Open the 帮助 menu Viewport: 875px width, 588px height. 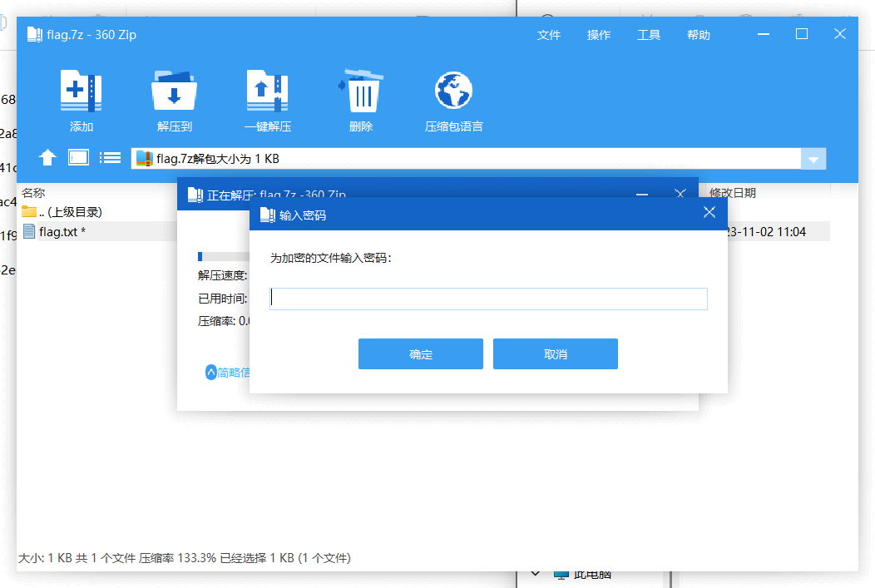coord(699,35)
